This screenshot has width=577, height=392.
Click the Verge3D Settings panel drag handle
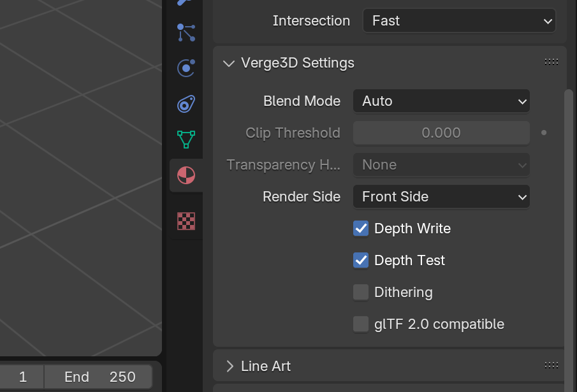point(551,62)
